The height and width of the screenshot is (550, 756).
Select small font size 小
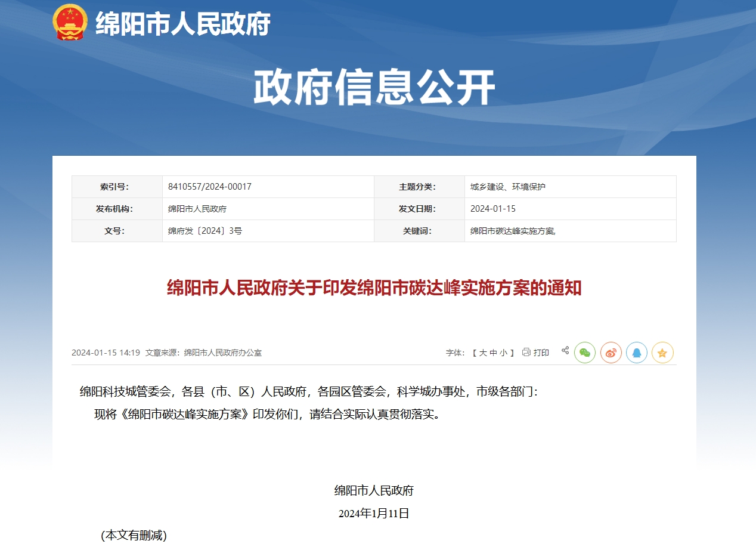click(504, 352)
